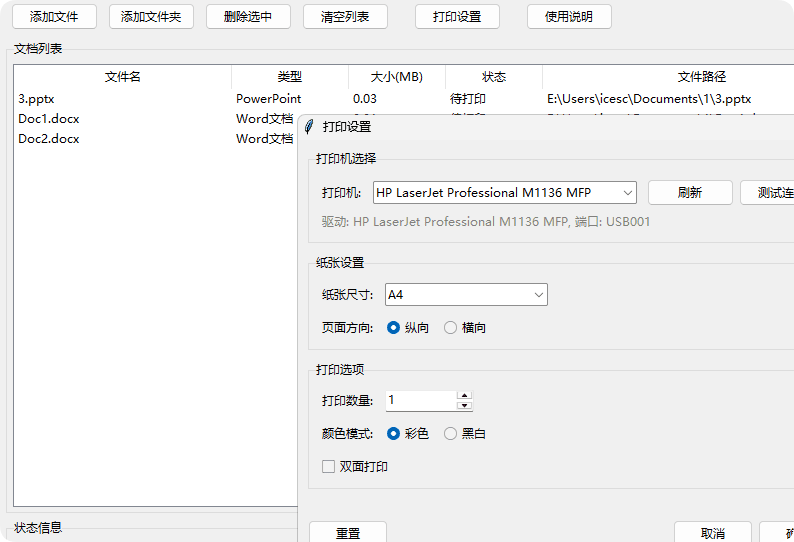Select 横向 page orientation

click(x=465, y=328)
